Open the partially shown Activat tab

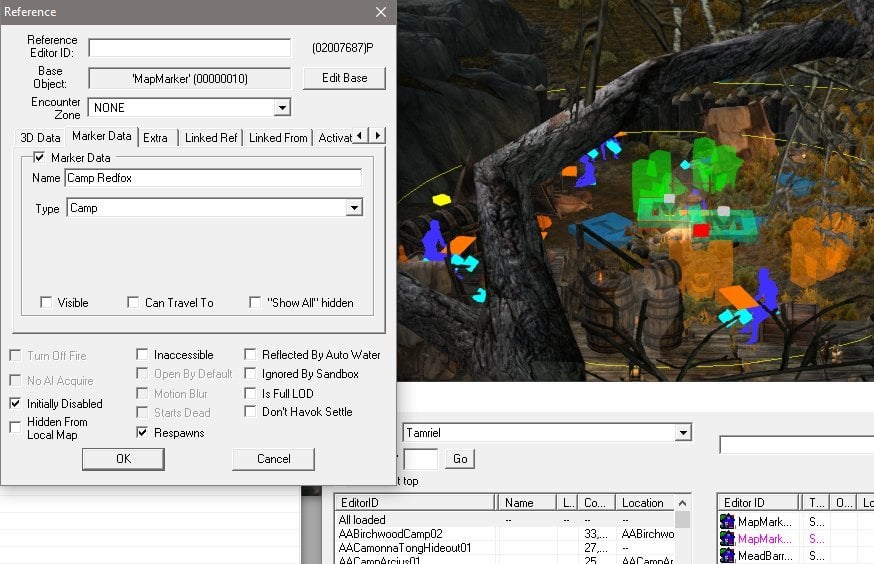[x=333, y=138]
